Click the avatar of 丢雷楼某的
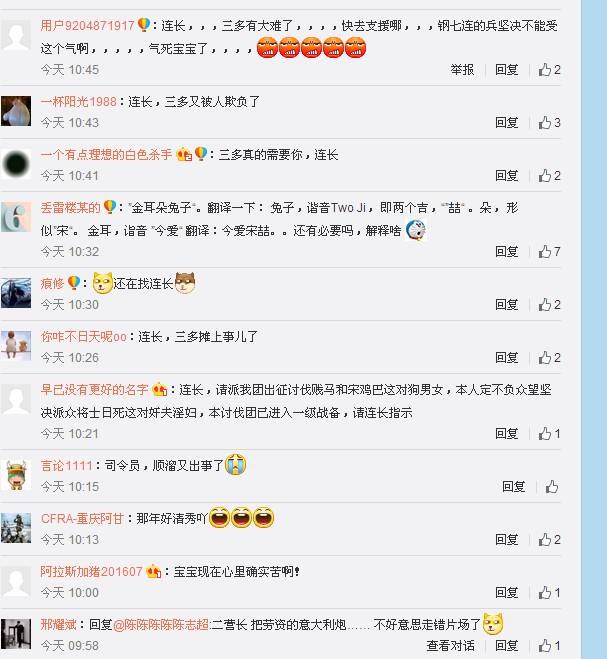 pos(16,217)
